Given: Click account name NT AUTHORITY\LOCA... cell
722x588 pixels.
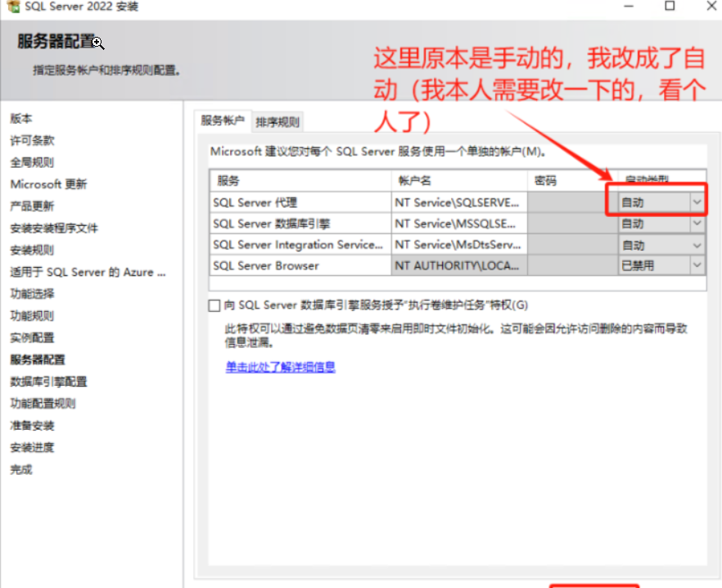Looking at the screenshot, I should tap(459, 265).
